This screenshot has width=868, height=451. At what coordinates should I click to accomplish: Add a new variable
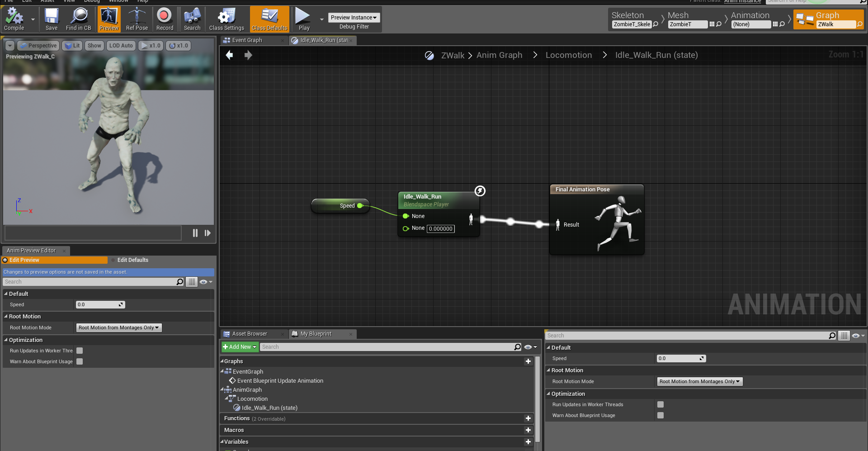pyautogui.click(x=528, y=442)
